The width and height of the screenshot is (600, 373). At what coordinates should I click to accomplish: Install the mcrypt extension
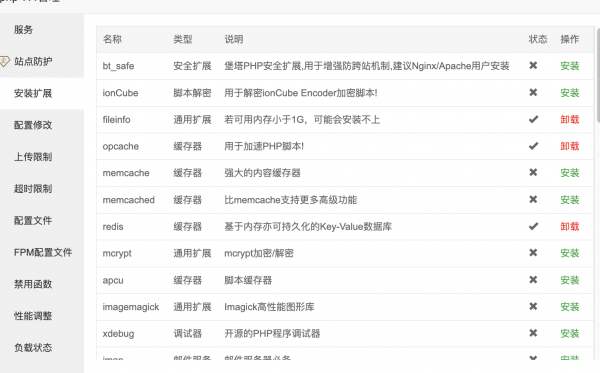(570, 253)
